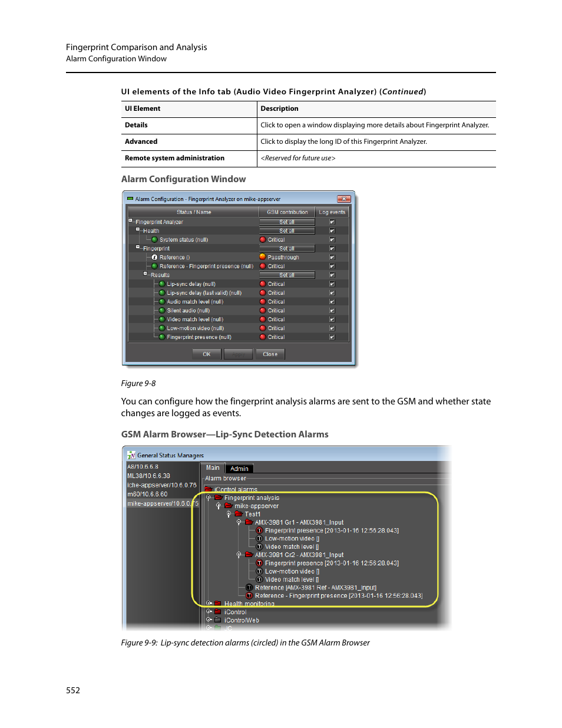562x728 pixels.
Task: Select ML38/10.6.6.38 in the managers list
Action: 149,476
